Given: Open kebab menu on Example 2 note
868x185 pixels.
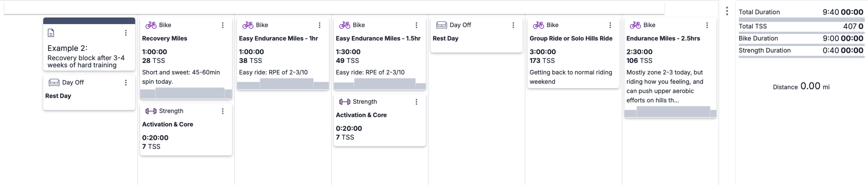Looking at the screenshot, I should click(126, 33).
